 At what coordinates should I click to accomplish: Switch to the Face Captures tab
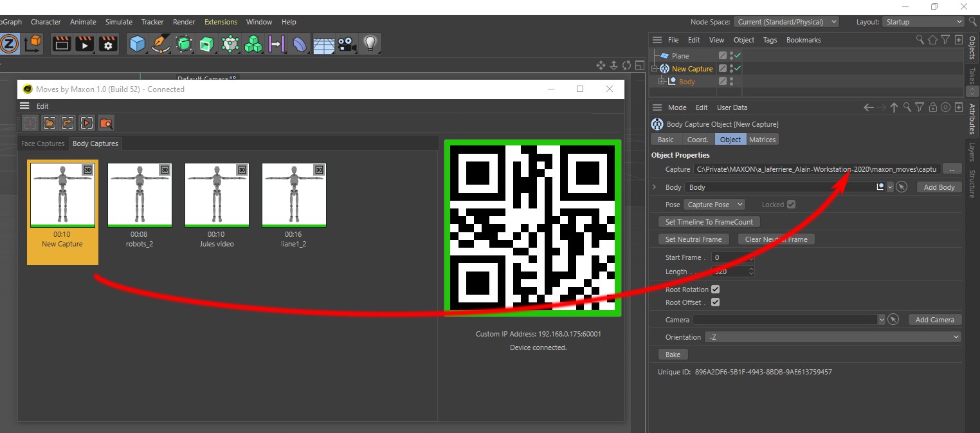point(43,143)
